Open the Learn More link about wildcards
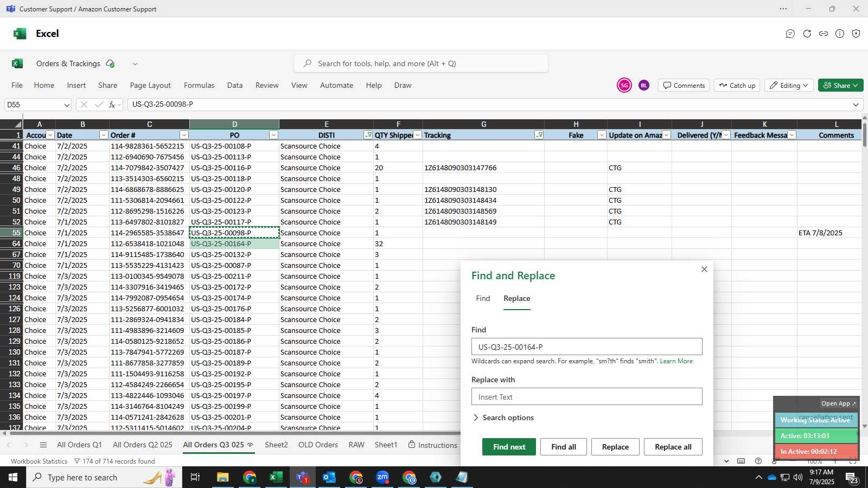Image resolution: width=868 pixels, height=488 pixels. 676,361
